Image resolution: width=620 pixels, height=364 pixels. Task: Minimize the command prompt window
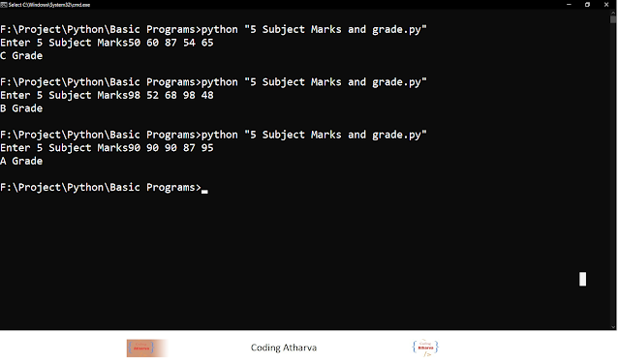pyautogui.click(x=570, y=5)
